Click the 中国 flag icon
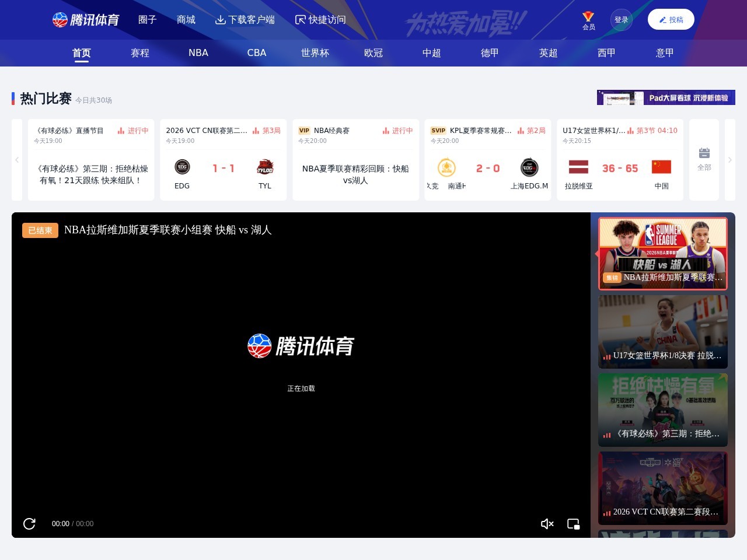This screenshot has width=747, height=560. pyautogui.click(x=661, y=167)
